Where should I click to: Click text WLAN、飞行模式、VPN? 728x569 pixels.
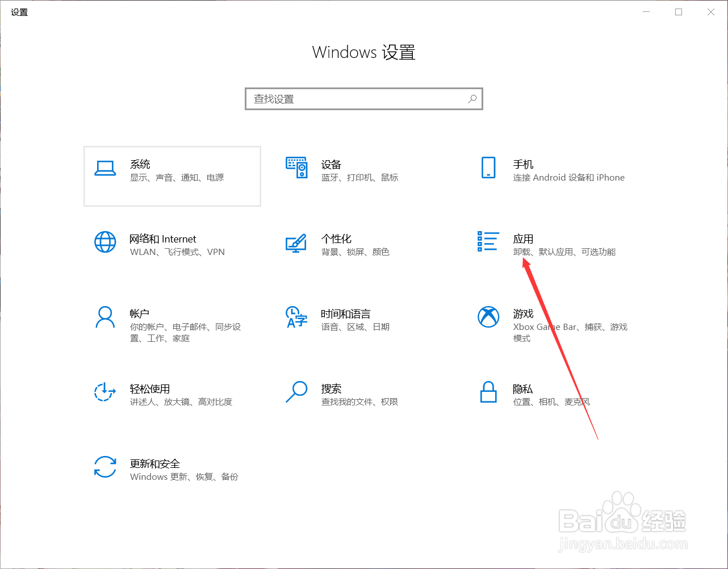177,252
